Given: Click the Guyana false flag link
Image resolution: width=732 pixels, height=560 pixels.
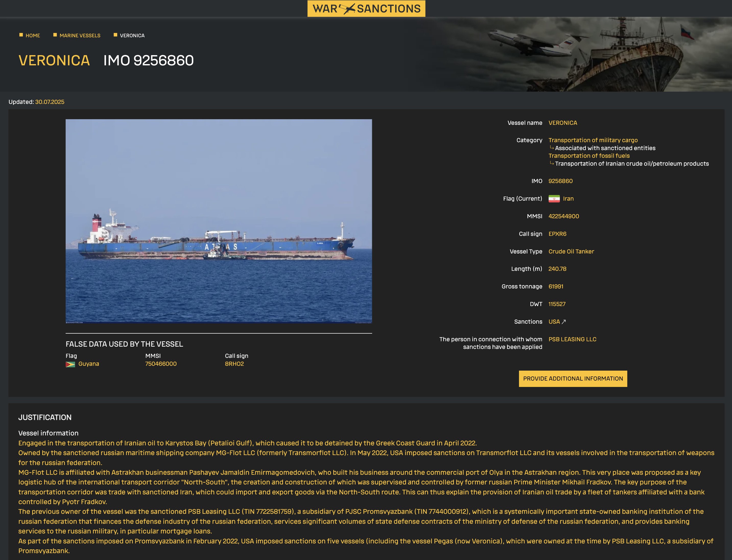Looking at the screenshot, I should pyautogui.click(x=89, y=364).
